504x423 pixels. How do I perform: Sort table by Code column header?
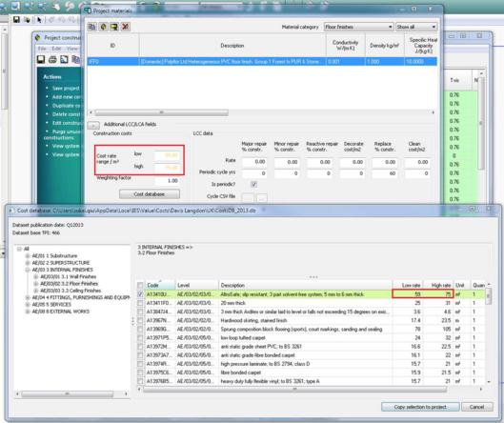(x=160, y=285)
